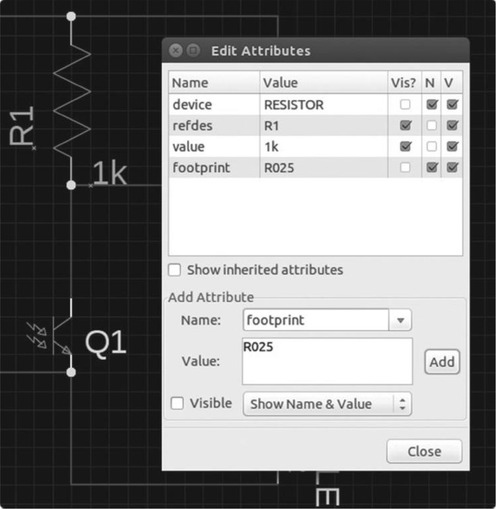Click the Close button
This screenshot has height=509, width=496.
point(424,452)
